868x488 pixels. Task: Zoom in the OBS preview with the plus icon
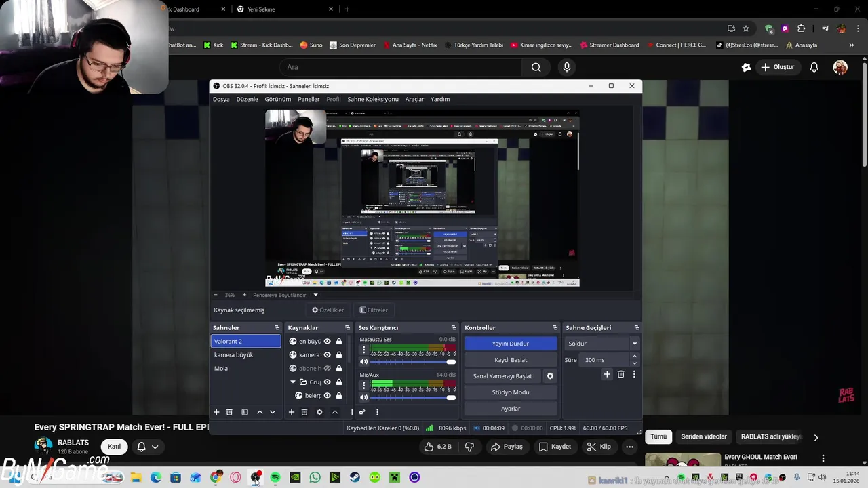point(244,295)
